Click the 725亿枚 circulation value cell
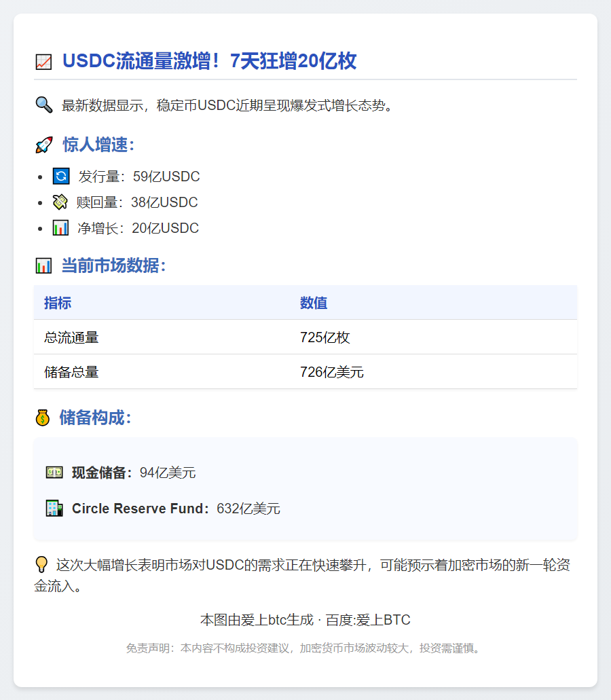Image resolution: width=611 pixels, height=700 pixels. 325,337
